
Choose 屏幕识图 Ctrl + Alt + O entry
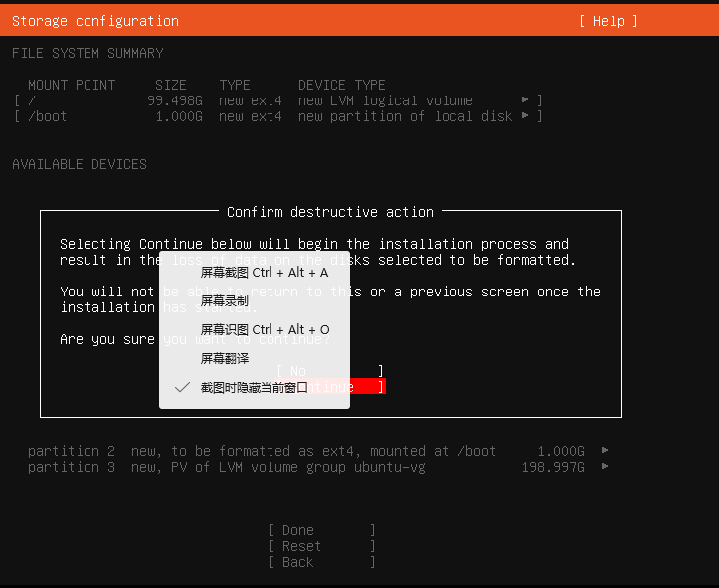255,329
